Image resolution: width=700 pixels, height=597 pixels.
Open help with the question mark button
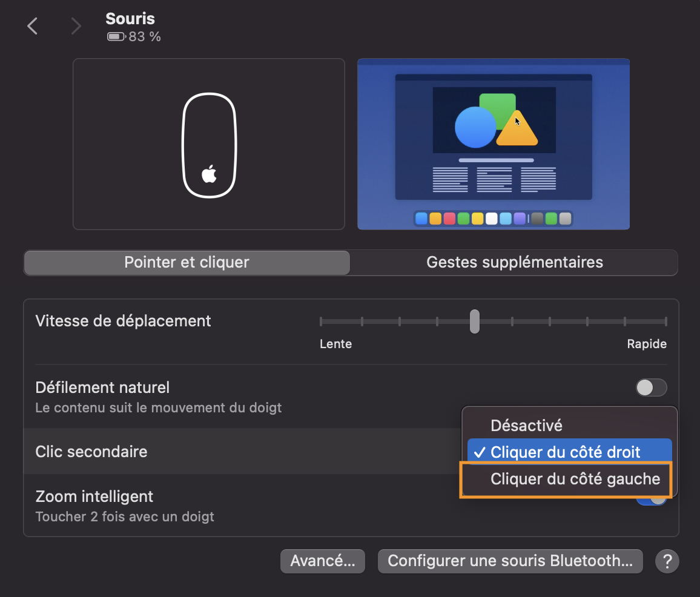tap(667, 561)
